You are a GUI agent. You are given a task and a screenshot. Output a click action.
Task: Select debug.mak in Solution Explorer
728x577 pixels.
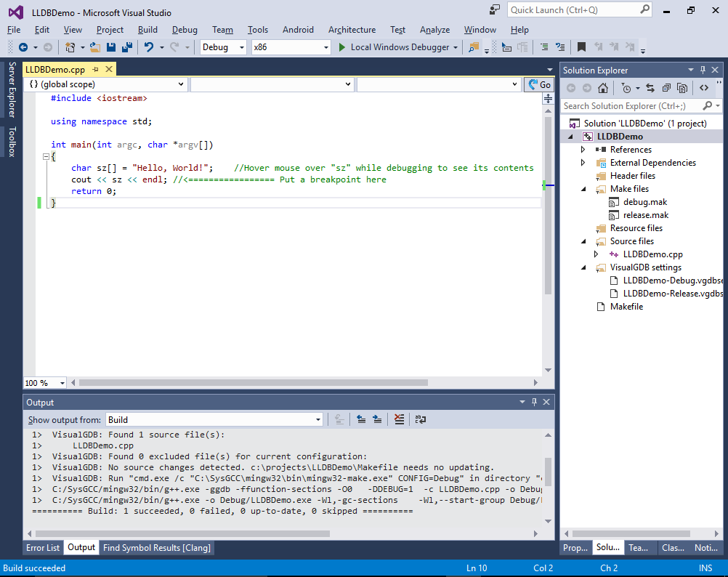point(645,202)
